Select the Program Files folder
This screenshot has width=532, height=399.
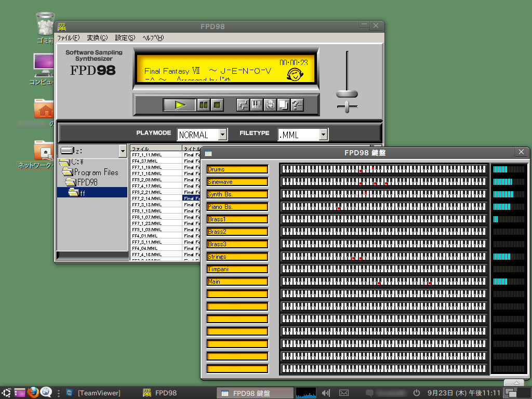pyautogui.click(x=91, y=172)
